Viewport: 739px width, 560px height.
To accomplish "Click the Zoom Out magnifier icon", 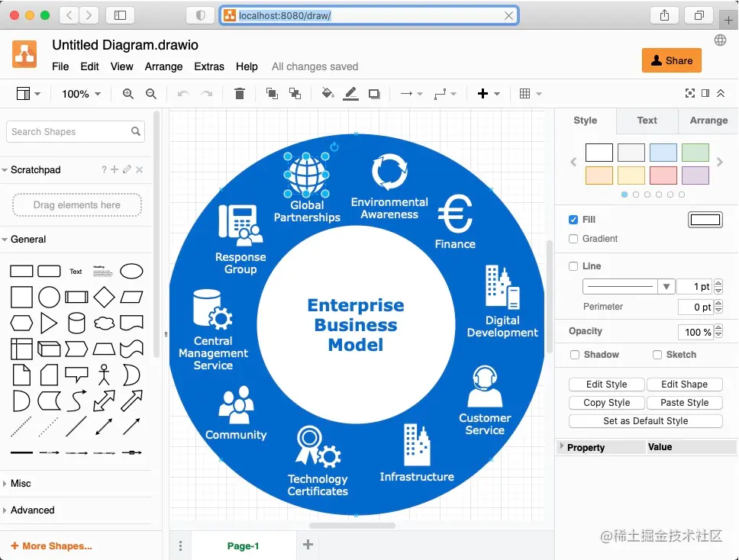I will point(151,94).
